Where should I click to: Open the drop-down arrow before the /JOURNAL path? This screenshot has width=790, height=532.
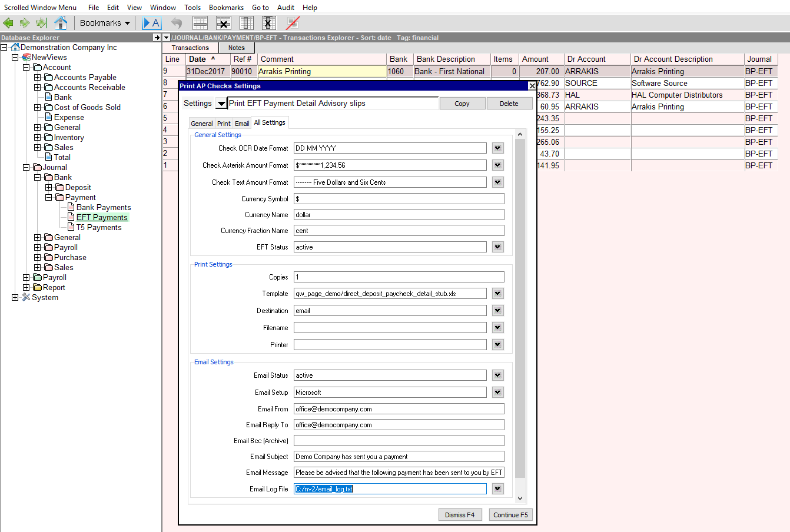(167, 38)
